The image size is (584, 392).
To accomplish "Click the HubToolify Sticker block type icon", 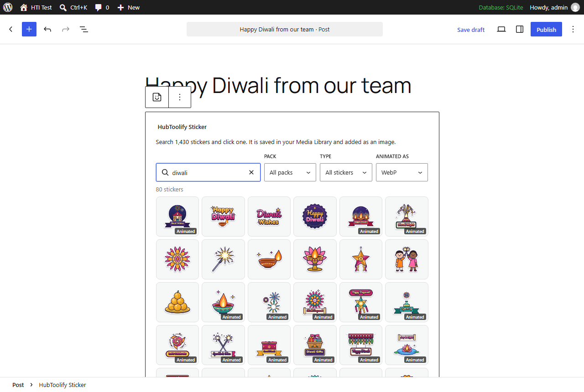I will (x=157, y=97).
